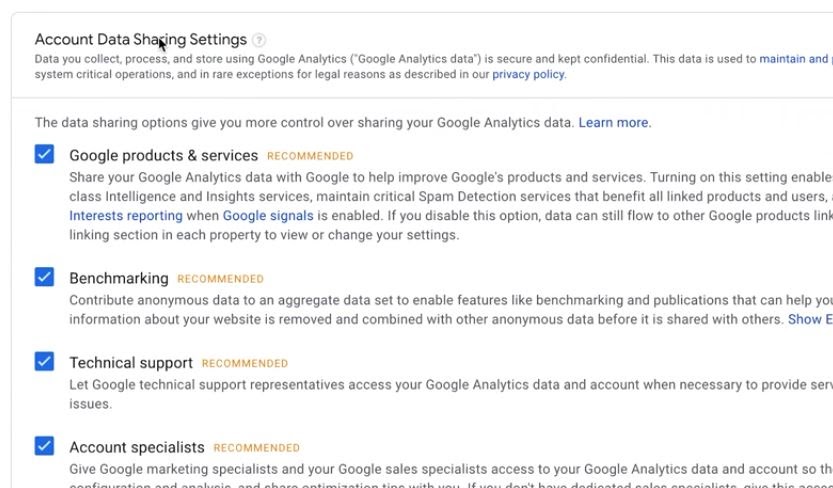Viewport: 833px width, 488px height.
Task: Uncheck the Google products & services checkbox
Action: [x=44, y=154]
